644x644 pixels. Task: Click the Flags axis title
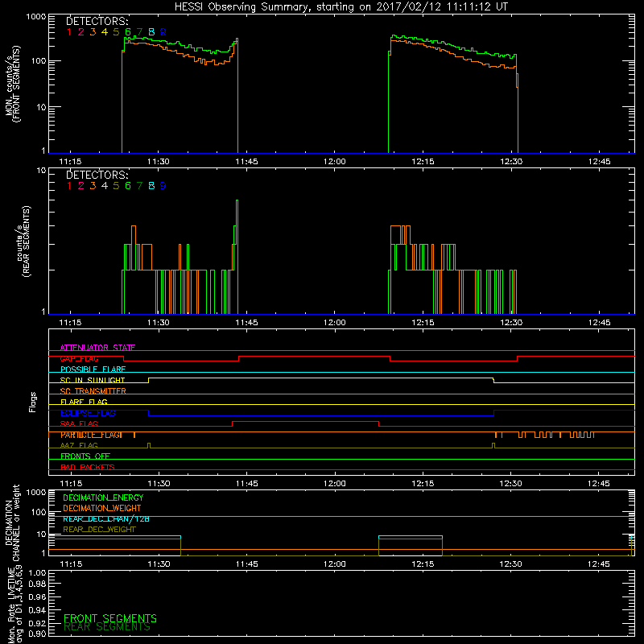pyautogui.click(x=33, y=402)
